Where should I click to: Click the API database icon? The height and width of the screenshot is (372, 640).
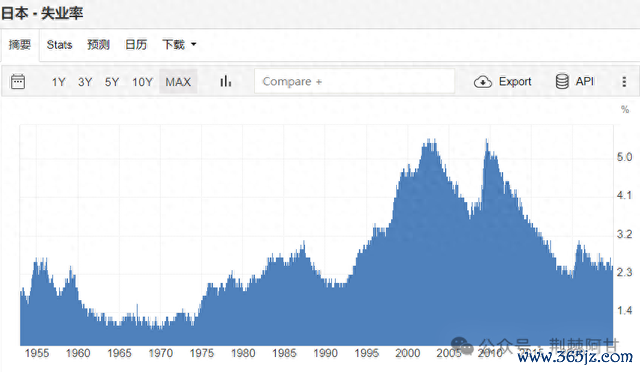tap(562, 81)
